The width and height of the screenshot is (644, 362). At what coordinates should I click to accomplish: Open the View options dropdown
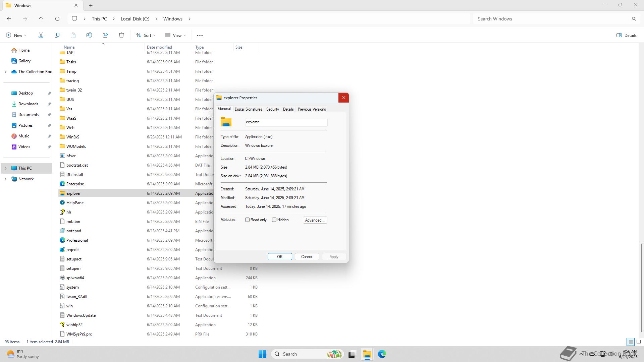click(175, 35)
